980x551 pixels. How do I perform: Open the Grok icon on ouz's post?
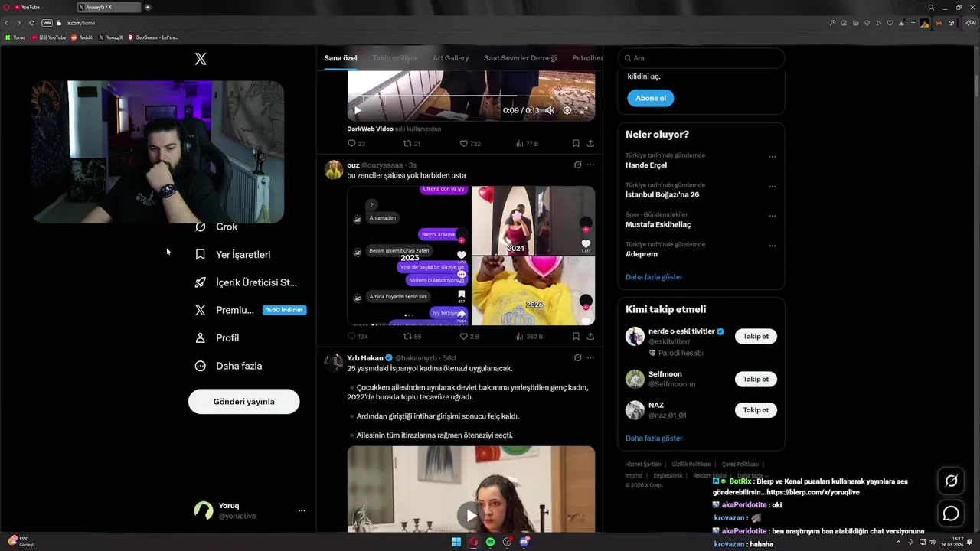point(577,165)
